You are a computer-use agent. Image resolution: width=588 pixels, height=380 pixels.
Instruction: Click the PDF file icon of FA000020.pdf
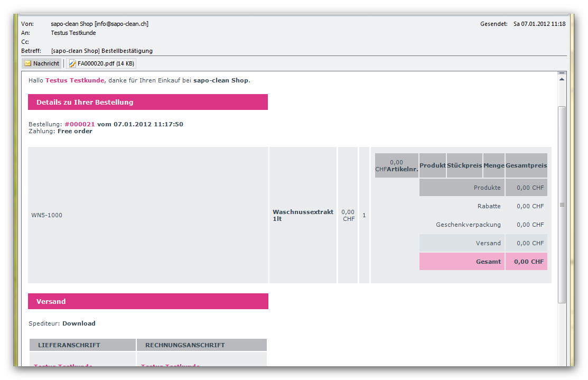[72, 64]
